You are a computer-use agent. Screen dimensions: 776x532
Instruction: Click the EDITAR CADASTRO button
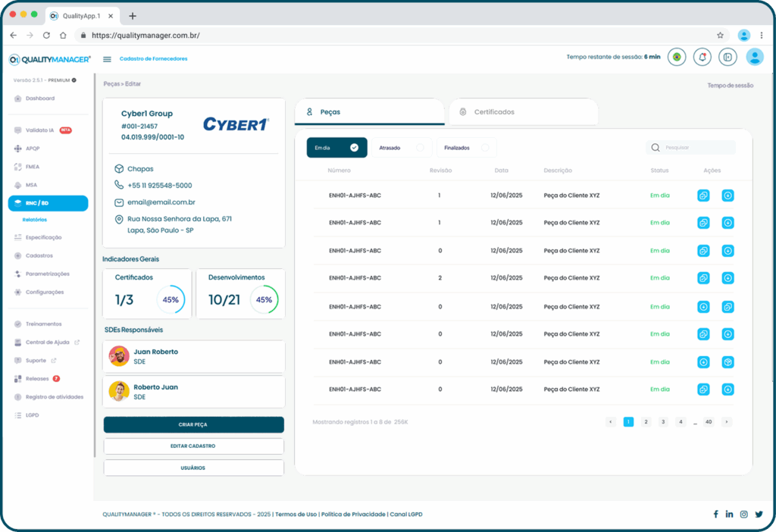tap(193, 446)
